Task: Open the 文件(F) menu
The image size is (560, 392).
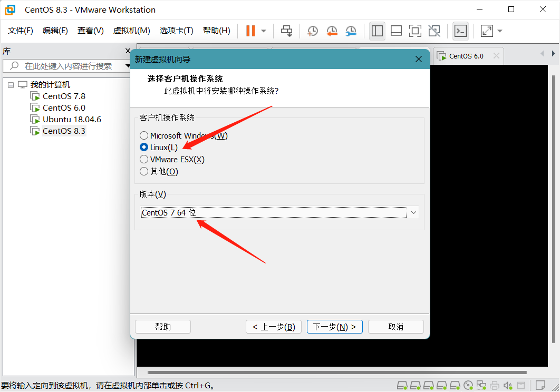Action: pos(21,31)
